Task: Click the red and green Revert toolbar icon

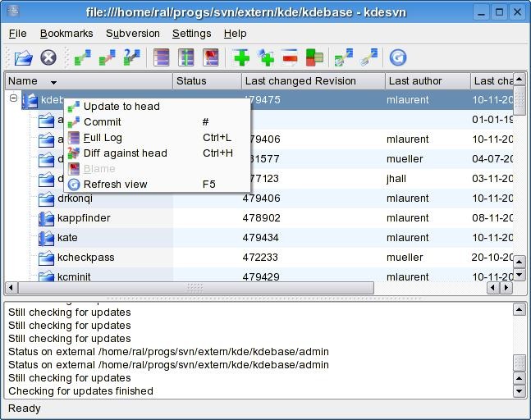Action: (x=314, y=57)
